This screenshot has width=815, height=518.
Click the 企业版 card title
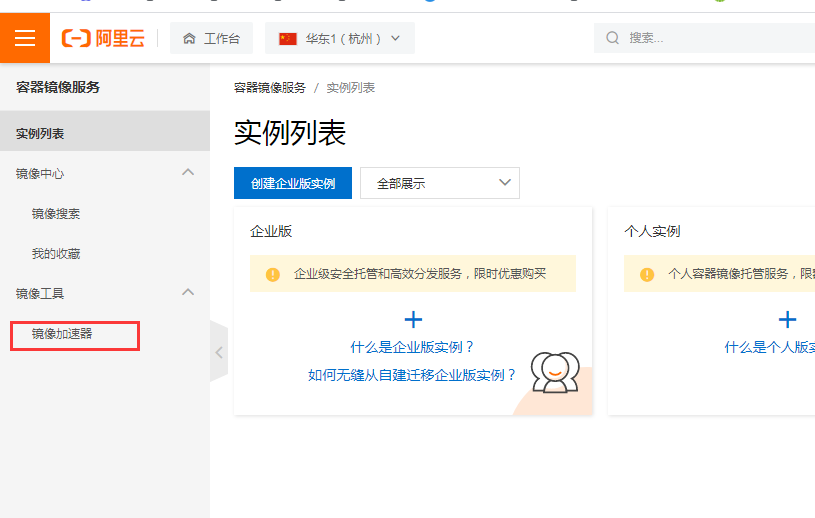tap(271, 231)
